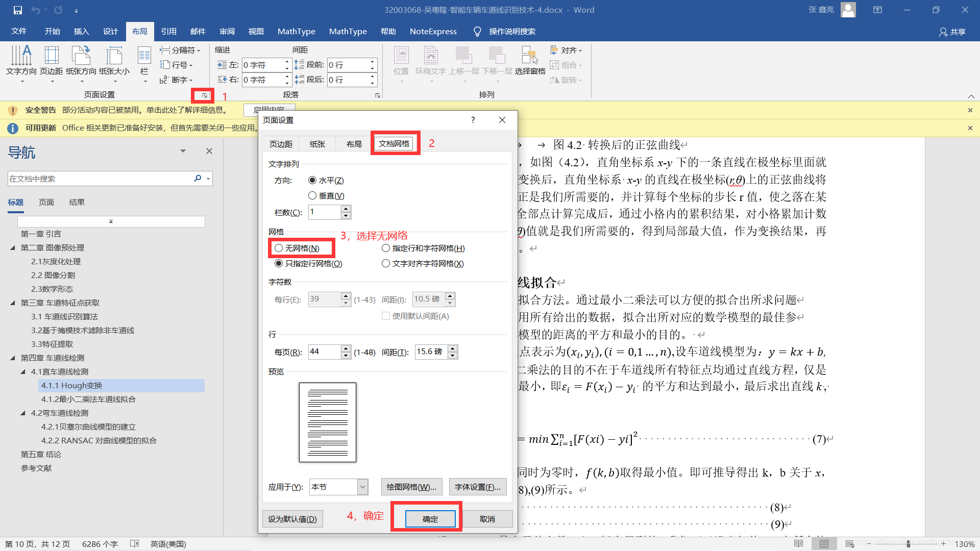Image resolution: width=980 pixels, height=551 pixels.
Task: Choose Specify line and character grid option
Action: 386,248
